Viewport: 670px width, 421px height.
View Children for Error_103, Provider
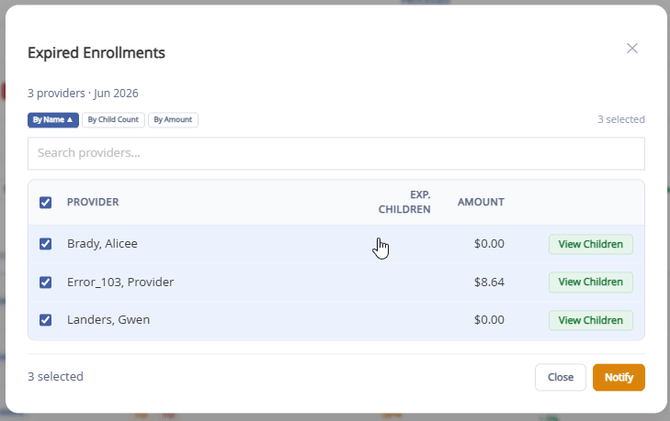pyautogui.click(x=591, y=282)
